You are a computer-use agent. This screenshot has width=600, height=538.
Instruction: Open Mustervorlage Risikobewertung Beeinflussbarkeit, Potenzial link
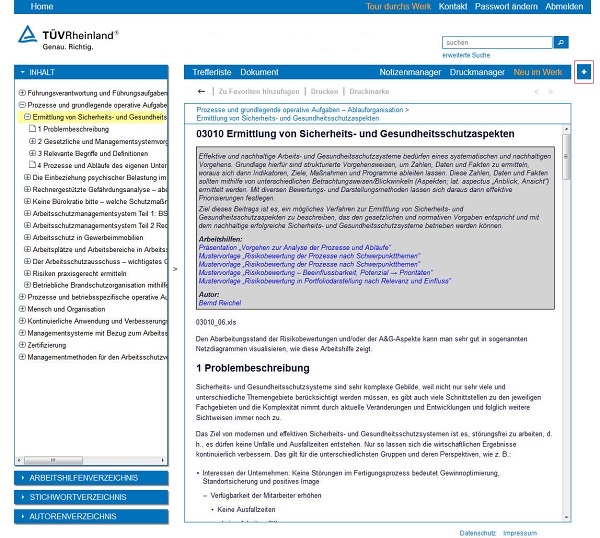pos(316,272)
